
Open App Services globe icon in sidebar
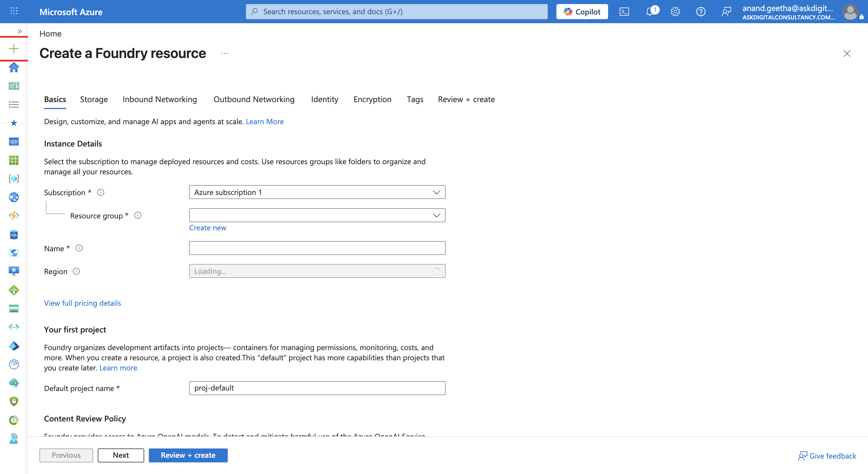pos(14,198)
